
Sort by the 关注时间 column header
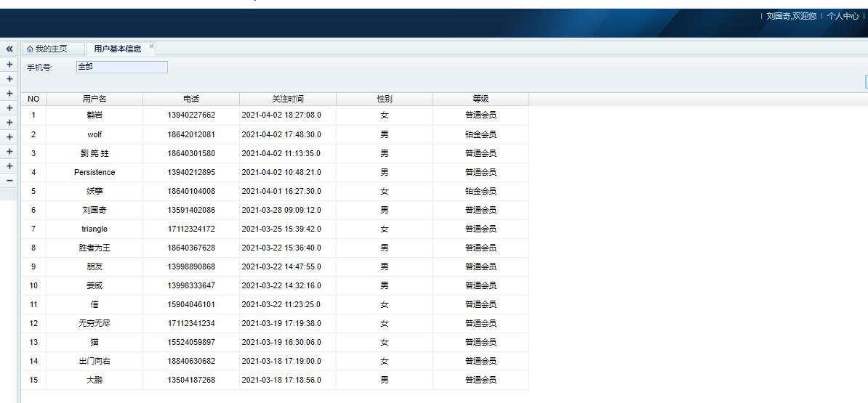(288, 99)
